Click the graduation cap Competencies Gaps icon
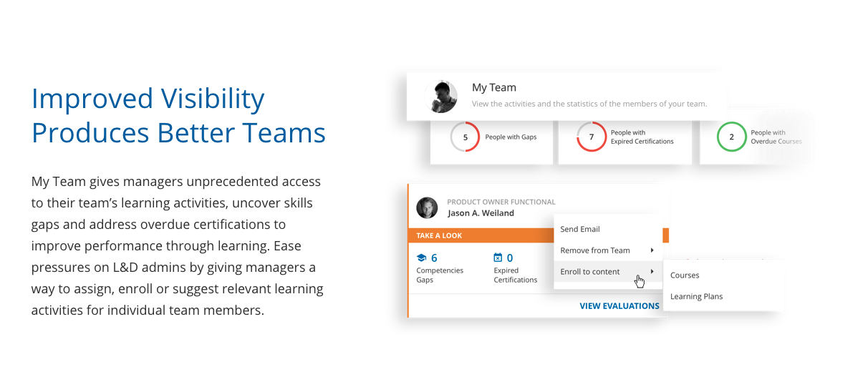Image resolution: width=868 pixels, height=377 pixels. pyautogui.click(x=421, y=258)
